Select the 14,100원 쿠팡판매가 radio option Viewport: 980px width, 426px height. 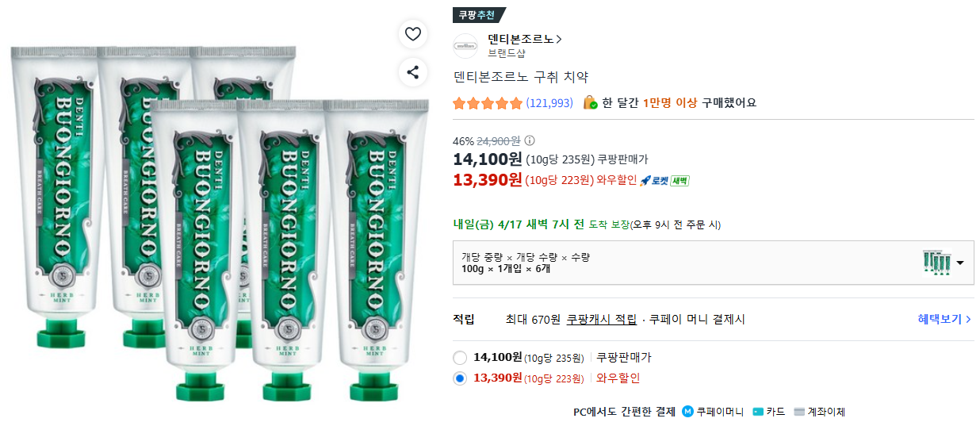460,358
